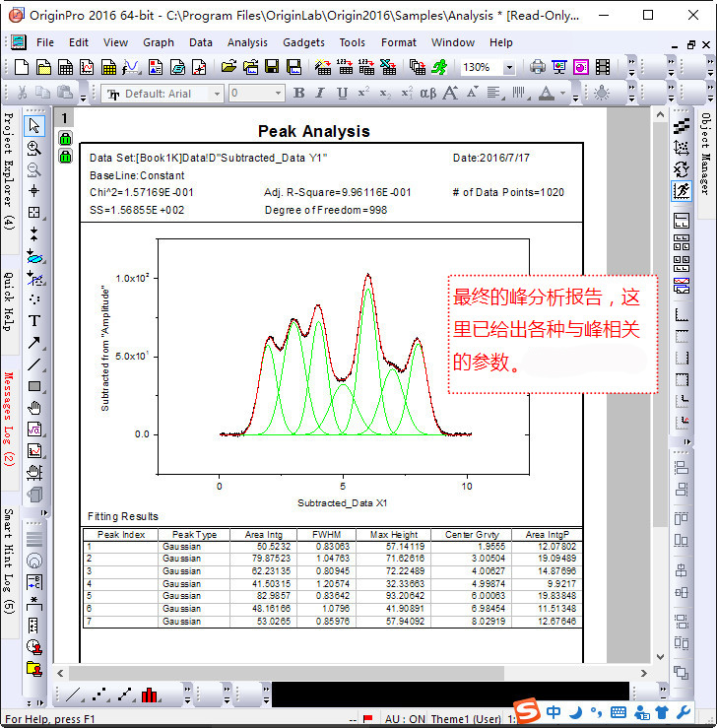Open the font size dropdown

(x=276, y=94)
